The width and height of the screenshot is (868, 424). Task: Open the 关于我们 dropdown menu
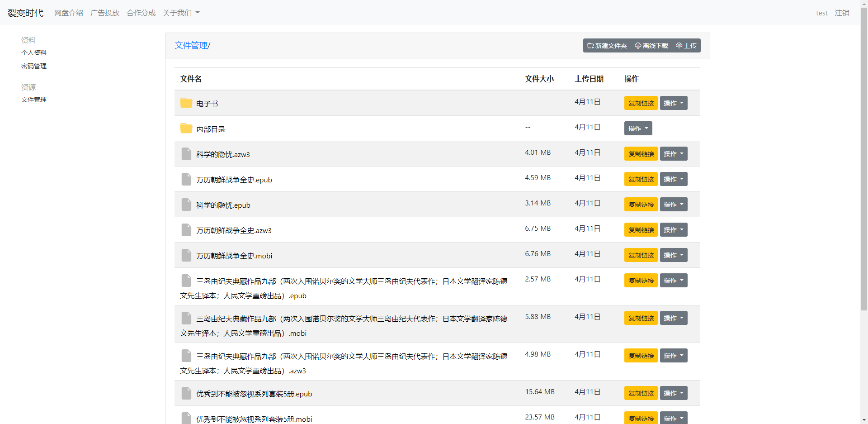[x=180, y=13]
